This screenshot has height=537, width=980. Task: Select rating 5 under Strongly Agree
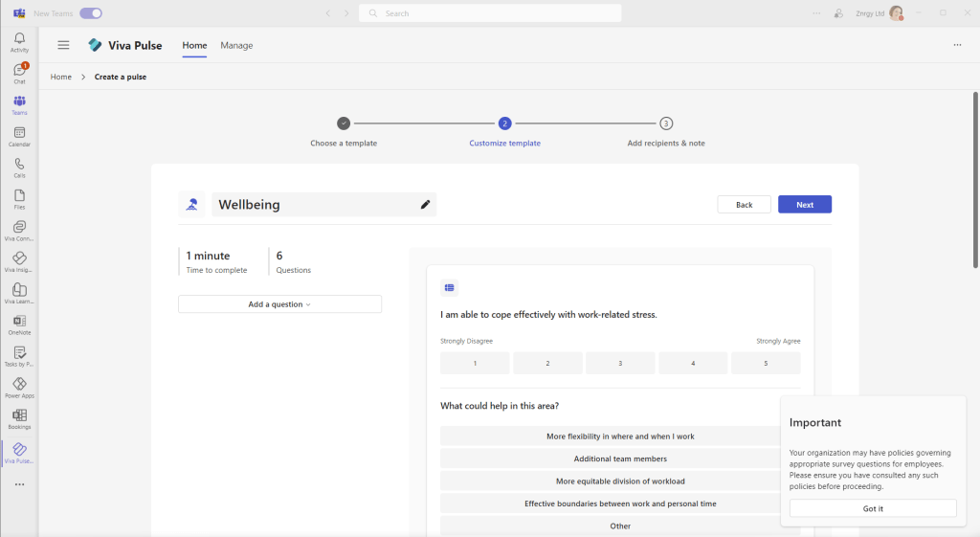point(765,364)
